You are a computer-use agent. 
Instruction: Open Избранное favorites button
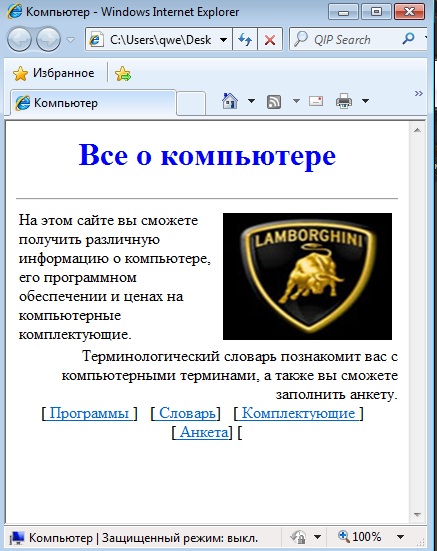point(53,73)
